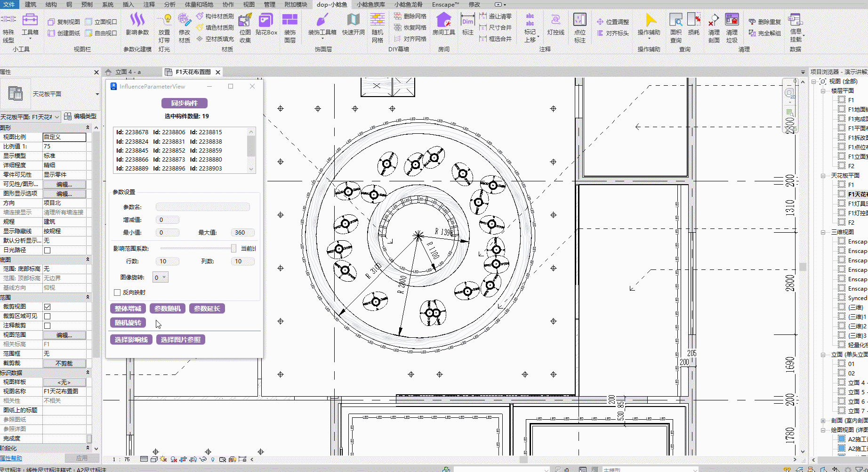The width and height of the screenshot is (868, 472).
Task: Open the 附加模块 ribbon tab
Action: 296,4
